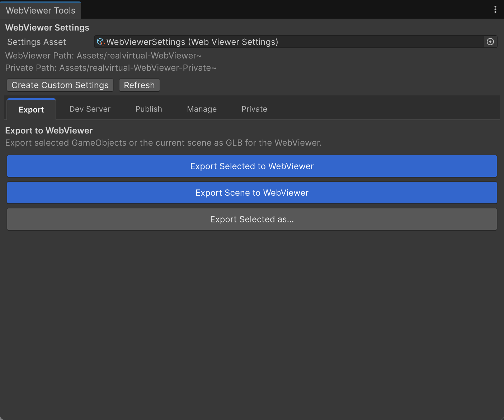The image size is (504, 420).
Task: Click the WebViewerSettings asset icon
Action: [x=101, y=42]
